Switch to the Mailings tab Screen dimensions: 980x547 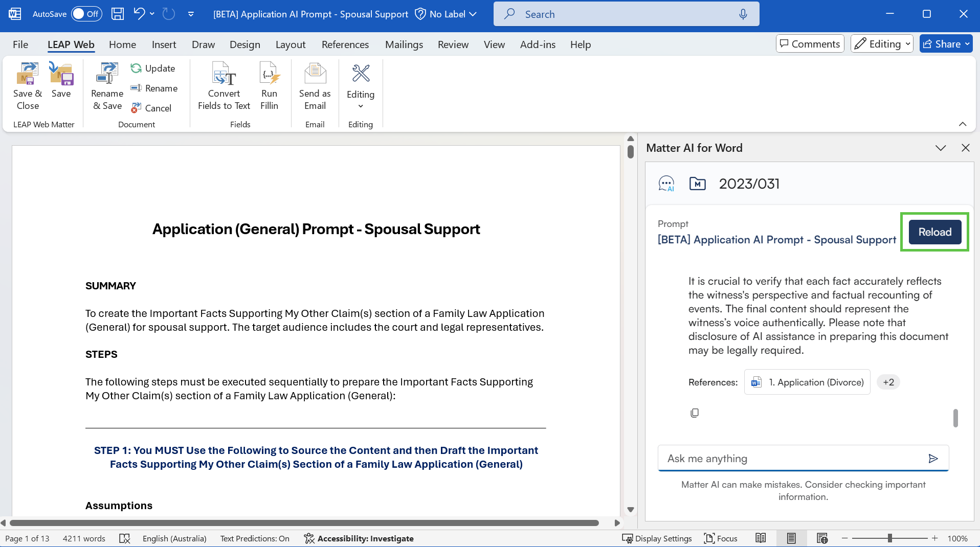(x=404, y=44)
